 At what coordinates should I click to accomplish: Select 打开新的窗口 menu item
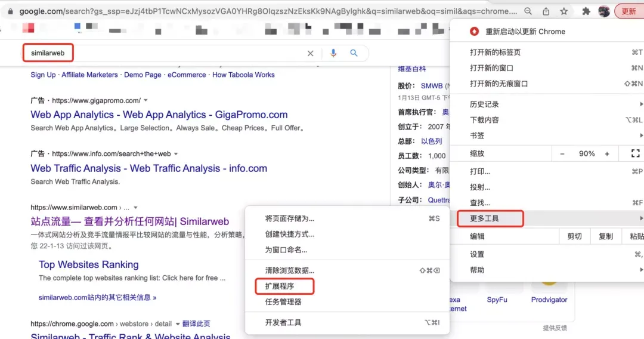coord(547,68)
